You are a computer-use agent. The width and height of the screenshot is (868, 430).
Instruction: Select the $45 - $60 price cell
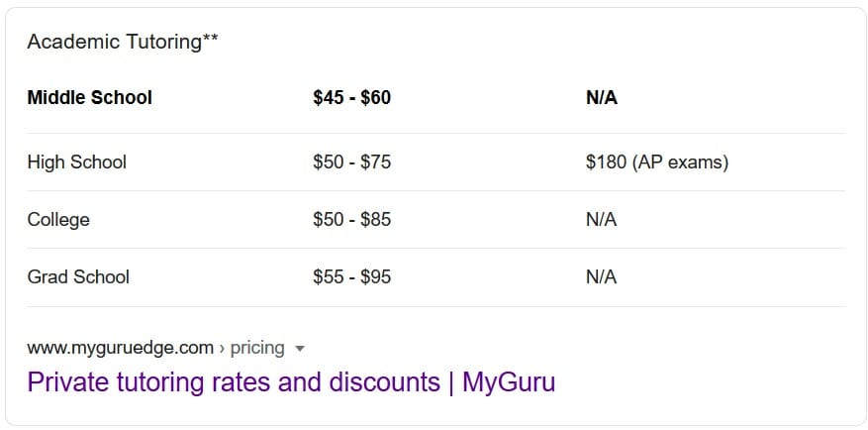click(x=352, y=98)
